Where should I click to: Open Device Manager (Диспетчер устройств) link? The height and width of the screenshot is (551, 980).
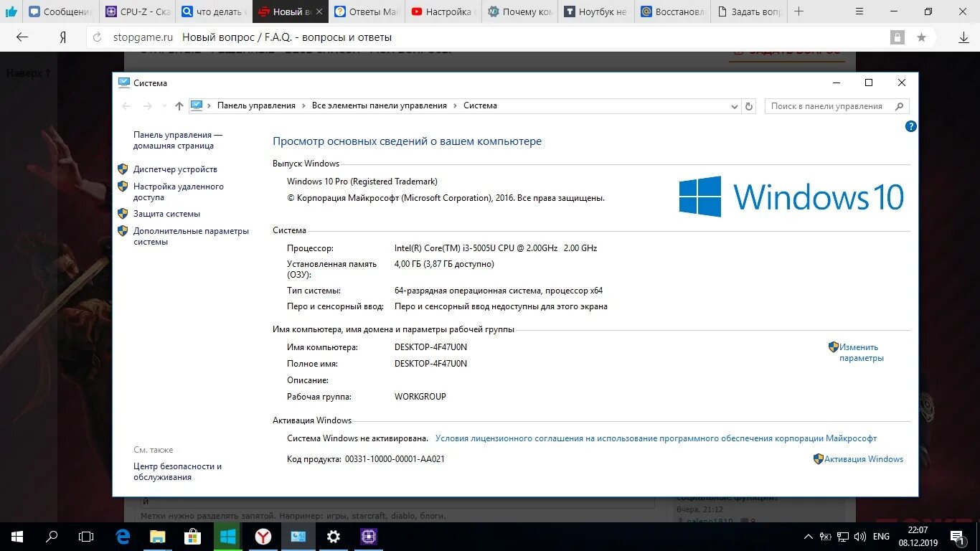175,169
